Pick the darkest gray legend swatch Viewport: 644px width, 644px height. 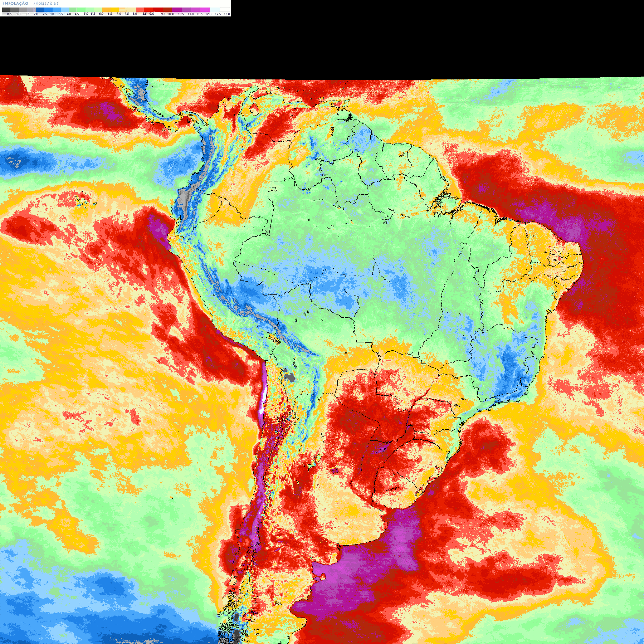point(6,10)
